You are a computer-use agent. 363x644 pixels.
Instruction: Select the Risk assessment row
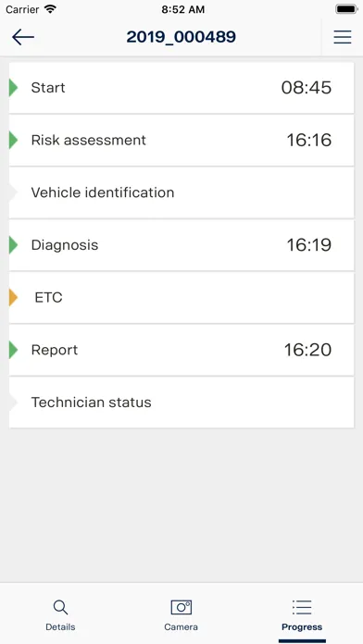[x=181, y=140]
